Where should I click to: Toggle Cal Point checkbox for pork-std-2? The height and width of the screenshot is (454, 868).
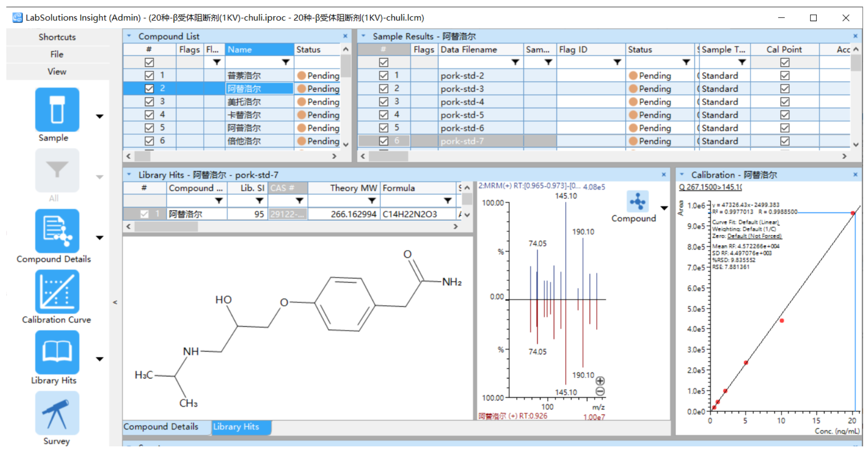pos(784,76)
